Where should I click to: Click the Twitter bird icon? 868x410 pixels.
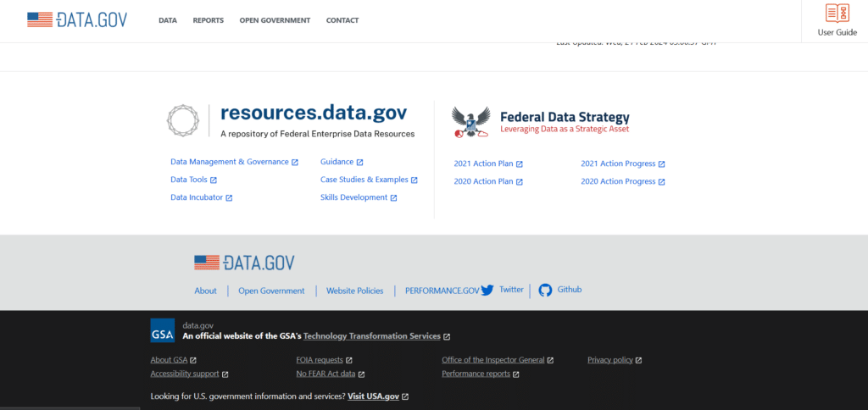tap(487, 291)
